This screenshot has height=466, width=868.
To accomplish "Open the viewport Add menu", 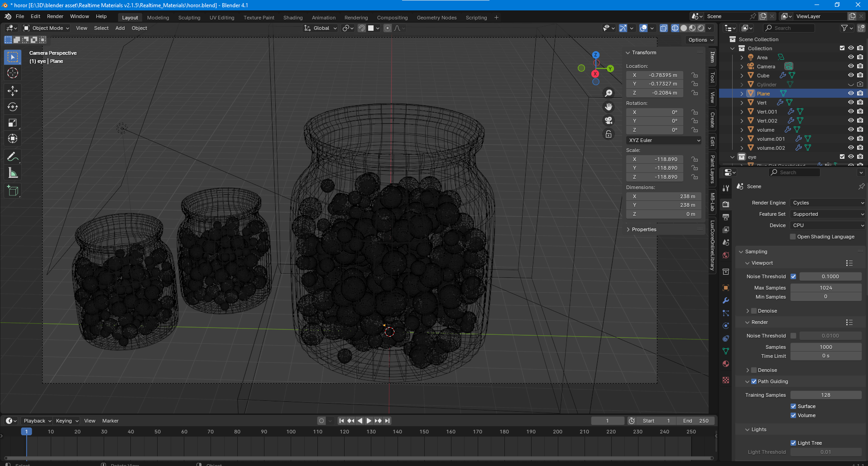I will [120, 28].
